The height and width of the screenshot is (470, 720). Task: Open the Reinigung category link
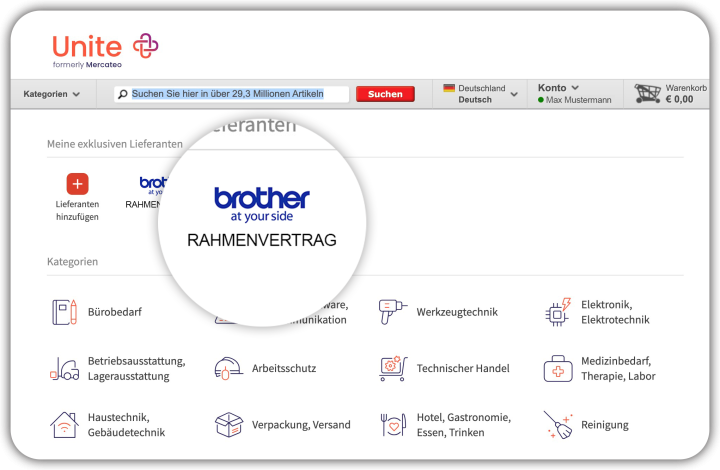(604, 424)
